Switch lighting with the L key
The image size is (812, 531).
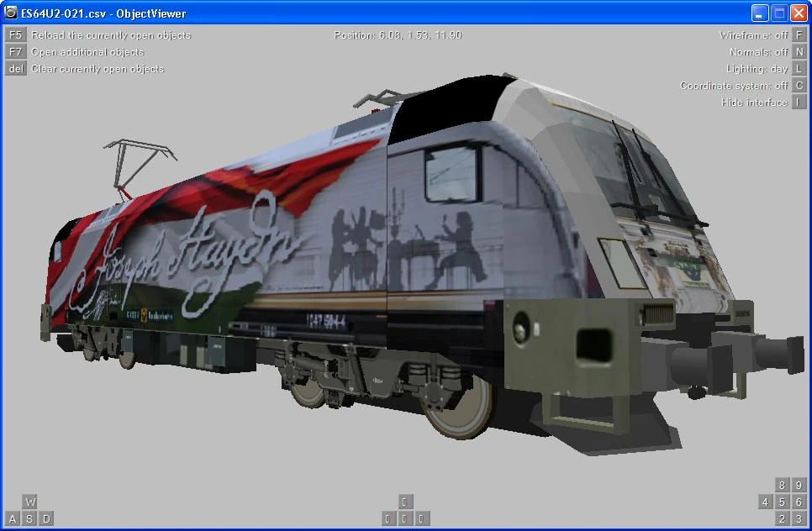[799, 68]
